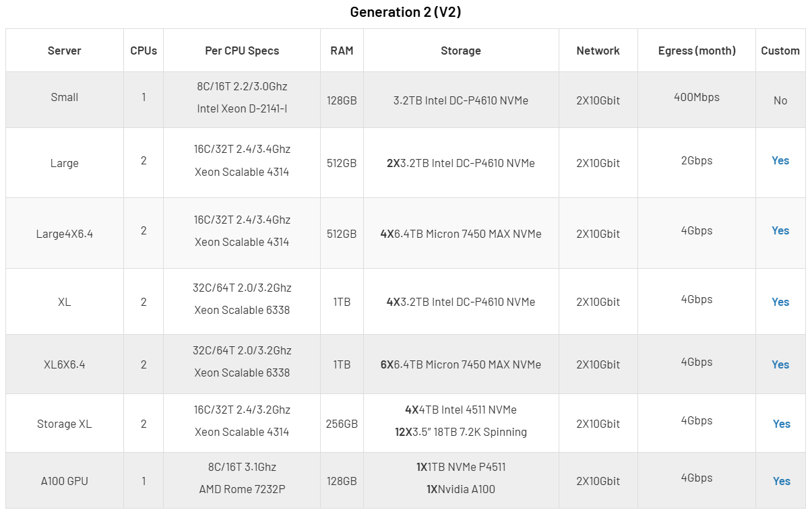Image resolution: width=812 pixels, height=514 pixels.
Task: Click the 400Mbps egress cell
Action: (x=697, y=97)
